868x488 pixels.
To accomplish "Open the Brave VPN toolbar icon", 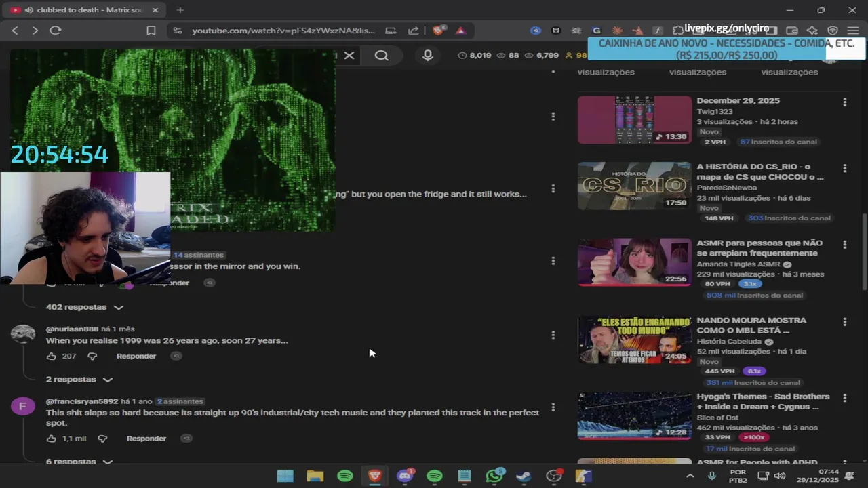I will (833, 30).
